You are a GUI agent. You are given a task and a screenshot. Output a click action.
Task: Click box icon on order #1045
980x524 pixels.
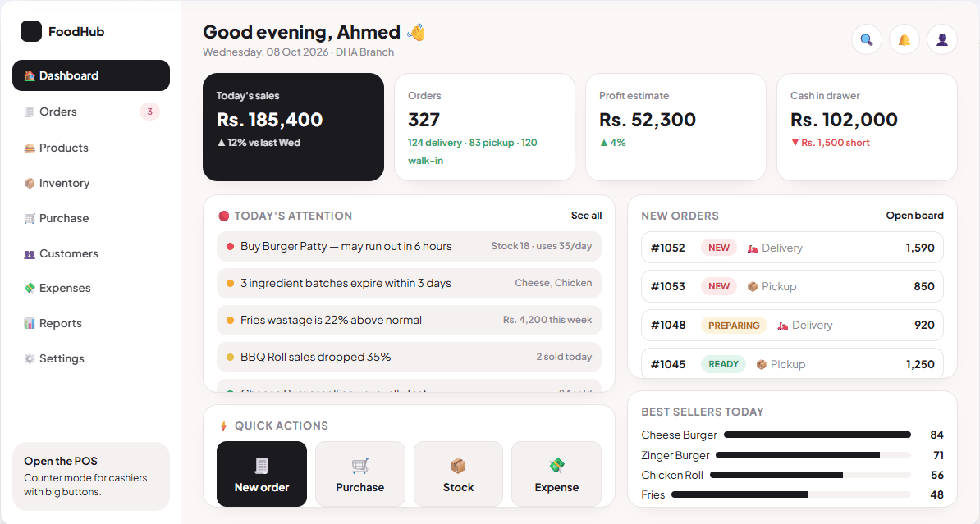pos(761,364)
